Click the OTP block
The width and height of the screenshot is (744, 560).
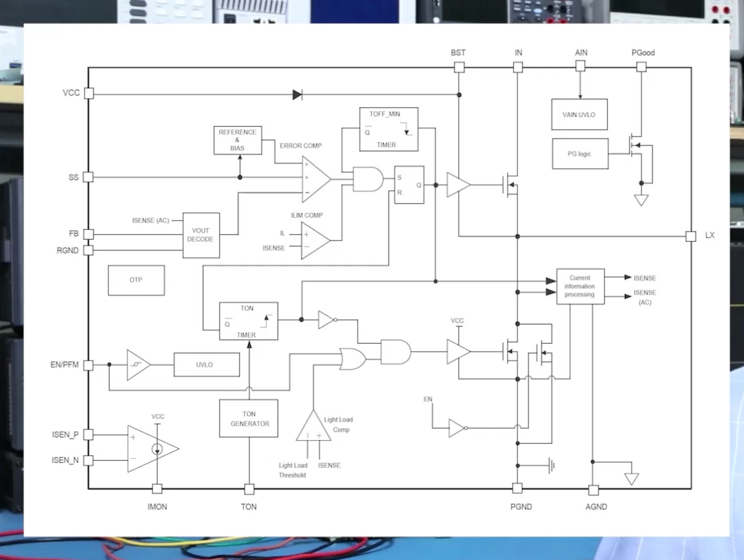(136, 280)
